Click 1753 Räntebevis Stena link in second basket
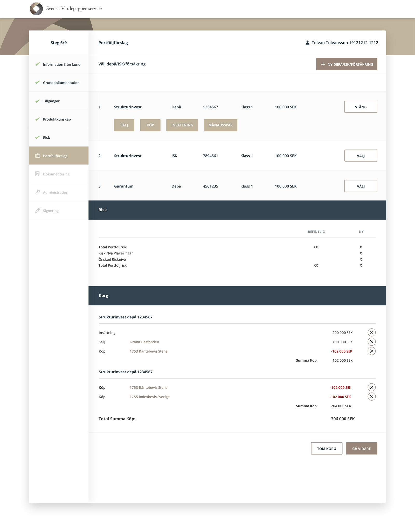Viewport: 415px width, 532px height. tap(148, 388)
